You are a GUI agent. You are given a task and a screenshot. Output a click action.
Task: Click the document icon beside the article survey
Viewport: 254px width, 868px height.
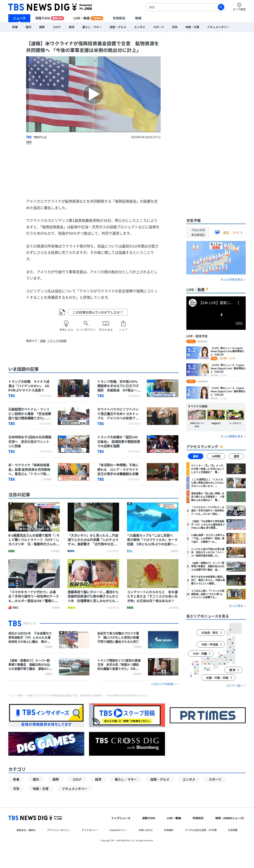62,312
